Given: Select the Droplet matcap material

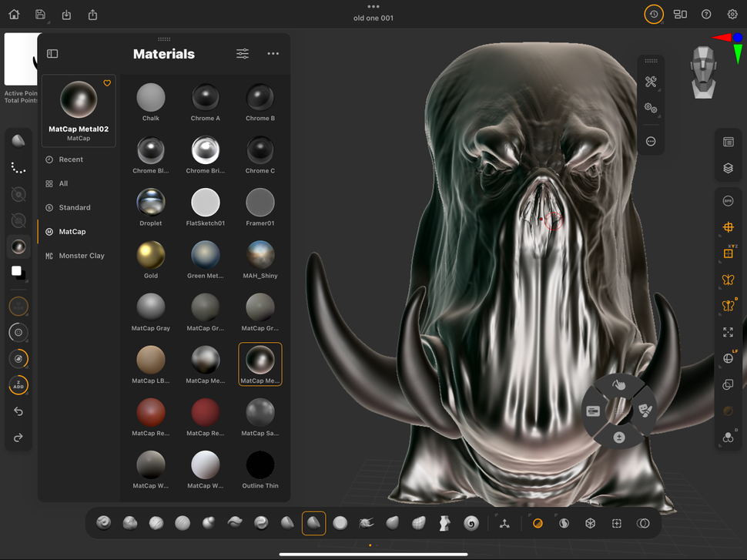Looking at the screenshot, I should pos(150,204).
